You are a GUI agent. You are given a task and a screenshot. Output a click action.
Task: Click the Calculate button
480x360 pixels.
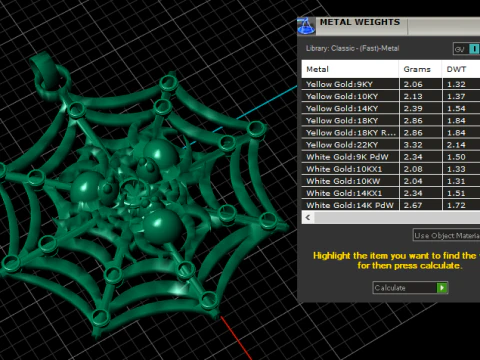tap(410, 288)
